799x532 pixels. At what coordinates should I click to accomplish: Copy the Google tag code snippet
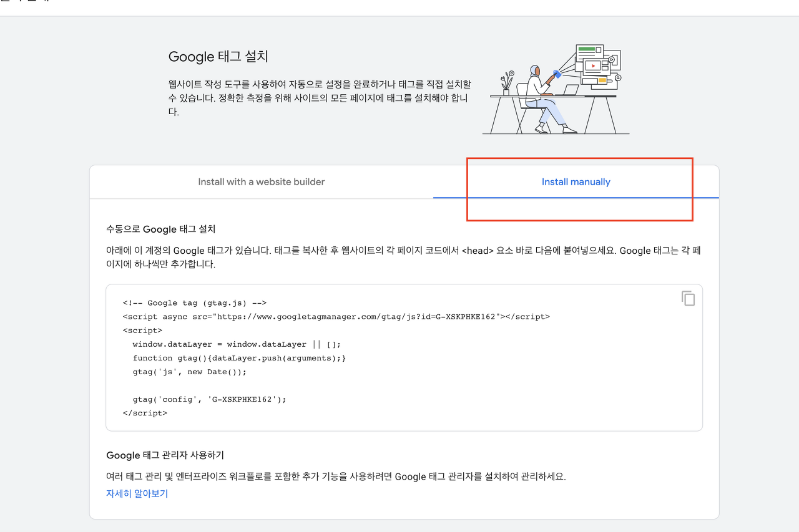pos(688,299)
